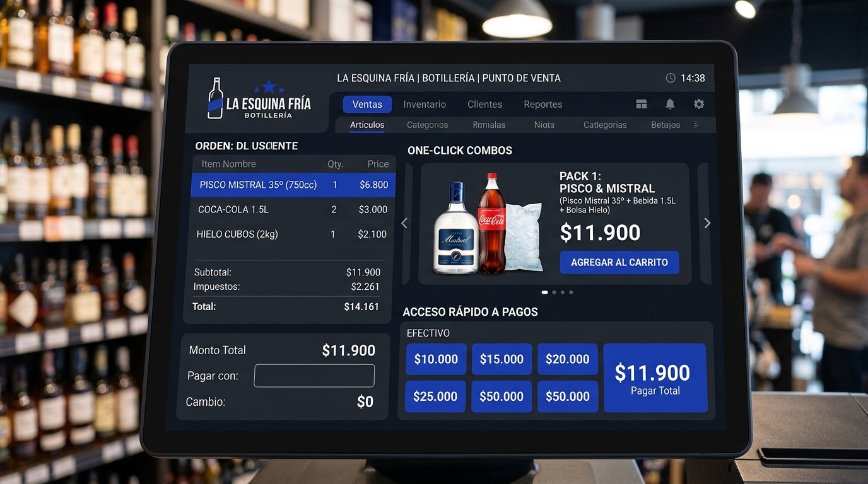Click the $6.800 price cell
868x484 pixels.
[x=373, y=185]
